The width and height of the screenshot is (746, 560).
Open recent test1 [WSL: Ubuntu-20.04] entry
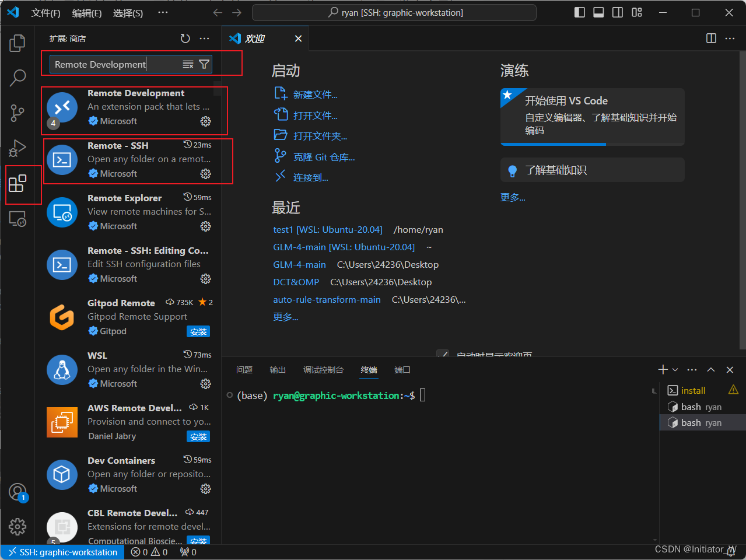(x=328, y=230)
